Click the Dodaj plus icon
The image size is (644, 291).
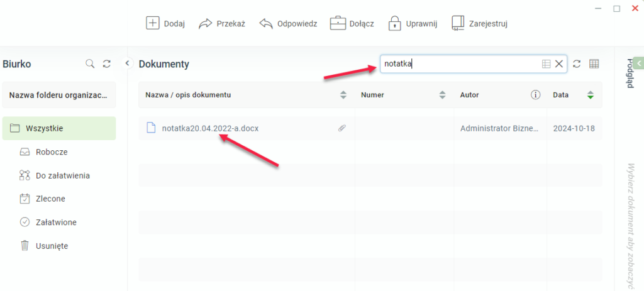tap(152, 23)
